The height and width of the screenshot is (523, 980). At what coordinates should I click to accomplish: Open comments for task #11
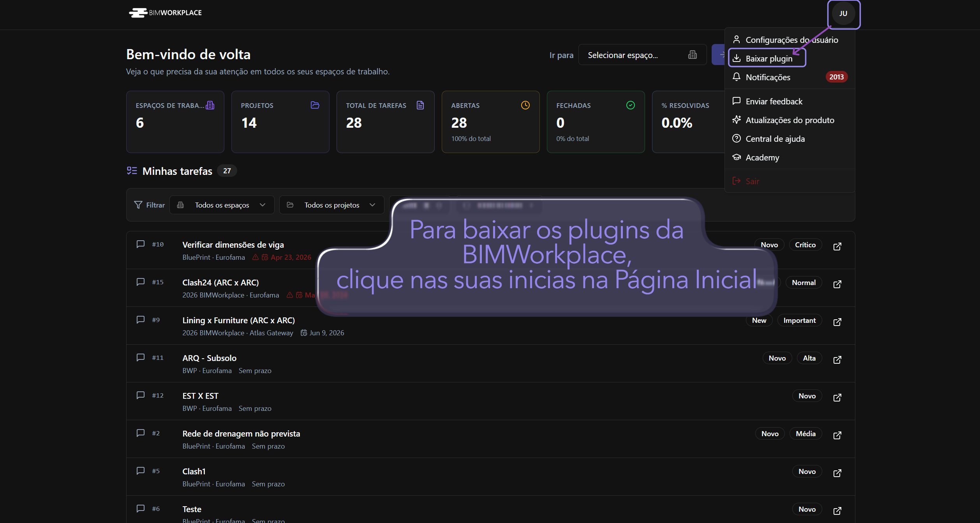click(x=141, y=357)
